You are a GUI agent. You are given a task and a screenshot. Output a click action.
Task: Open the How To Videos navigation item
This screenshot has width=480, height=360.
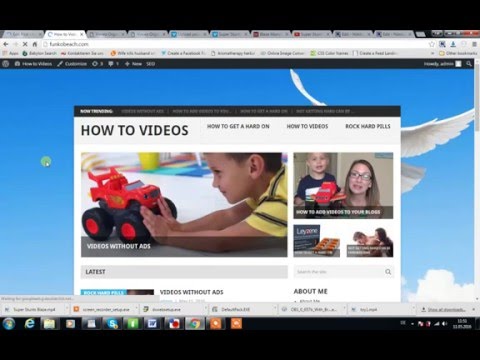tap(307, 126)
